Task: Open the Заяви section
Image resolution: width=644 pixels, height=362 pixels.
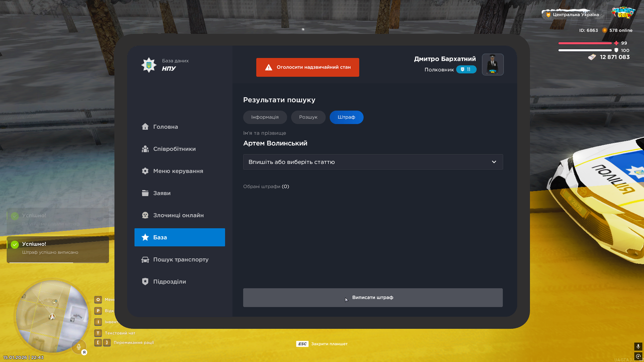Action: [180, 193]
